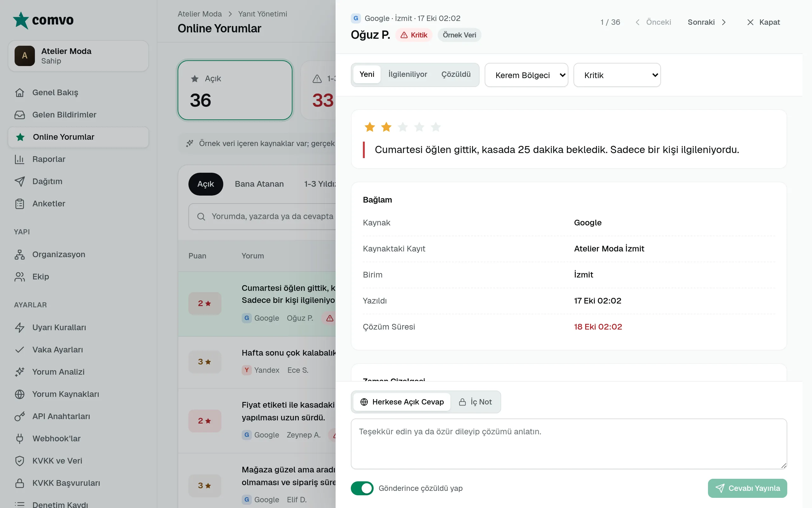Click the Açık 36 summary card

235,90
